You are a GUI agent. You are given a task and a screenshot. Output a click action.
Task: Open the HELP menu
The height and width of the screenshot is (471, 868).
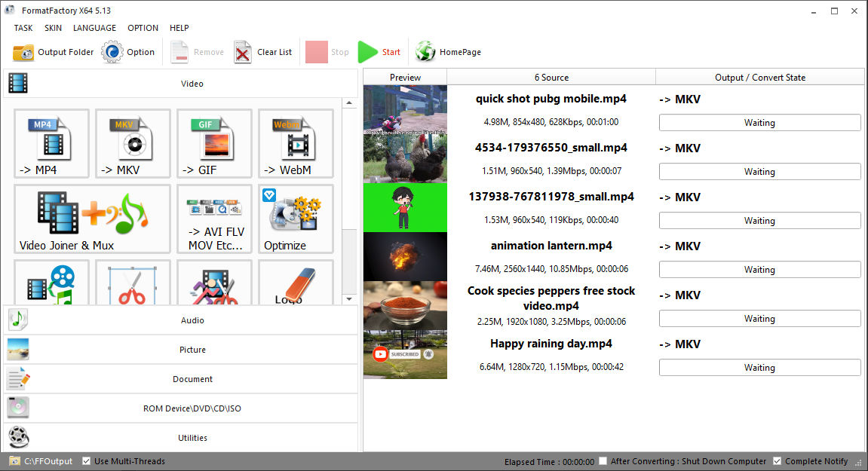coord(179,28)
